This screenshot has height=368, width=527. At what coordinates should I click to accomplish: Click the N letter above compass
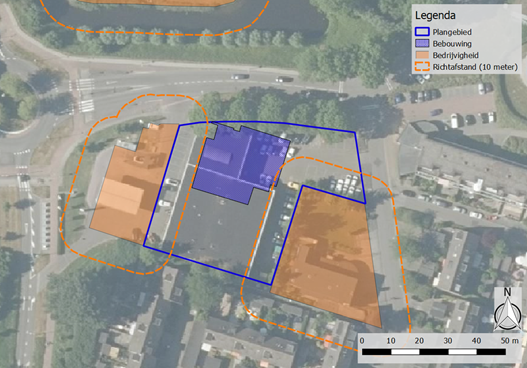tap(507, 292)
